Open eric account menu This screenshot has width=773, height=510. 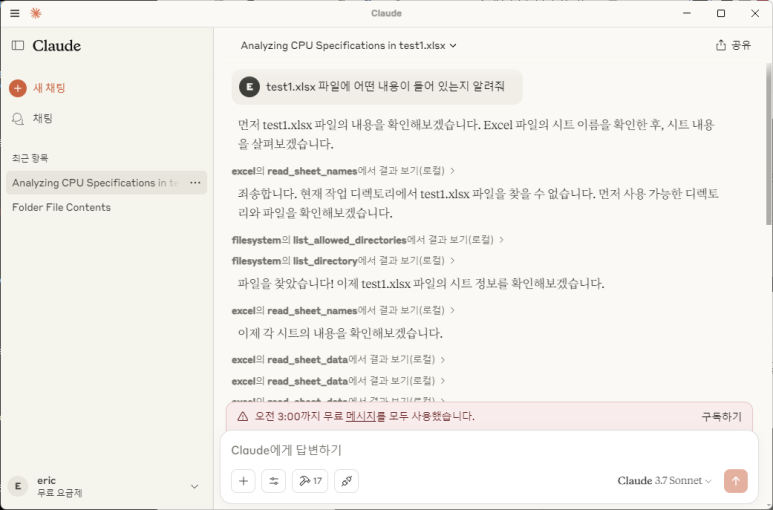click(106, 486)
